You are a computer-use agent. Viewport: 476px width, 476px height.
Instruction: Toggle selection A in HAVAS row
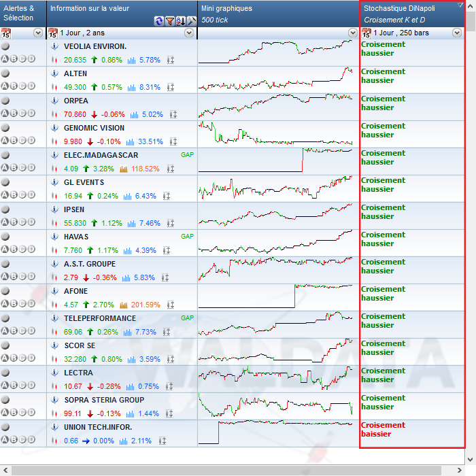point(5,250)
